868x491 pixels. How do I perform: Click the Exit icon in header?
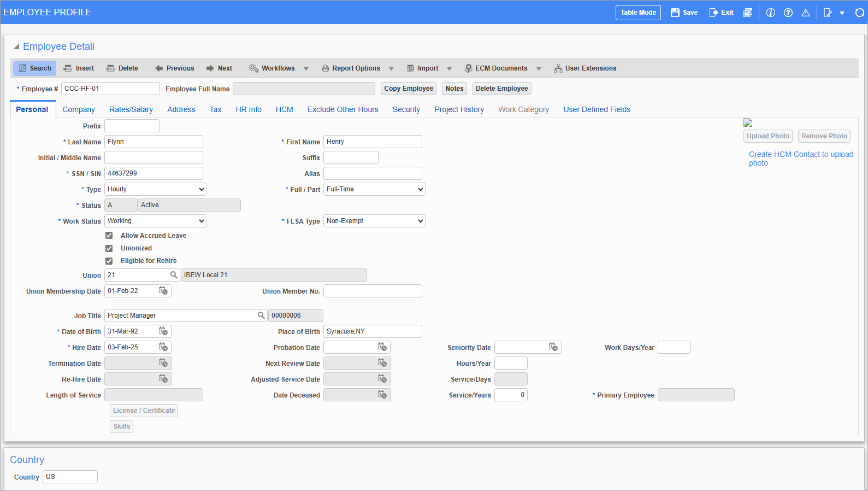[713, 13]
